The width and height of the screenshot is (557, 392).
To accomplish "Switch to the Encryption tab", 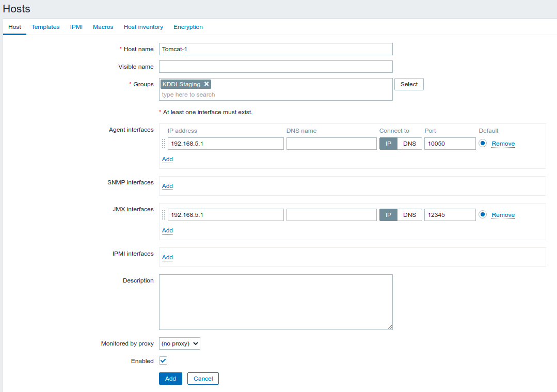I will [188, 27].
